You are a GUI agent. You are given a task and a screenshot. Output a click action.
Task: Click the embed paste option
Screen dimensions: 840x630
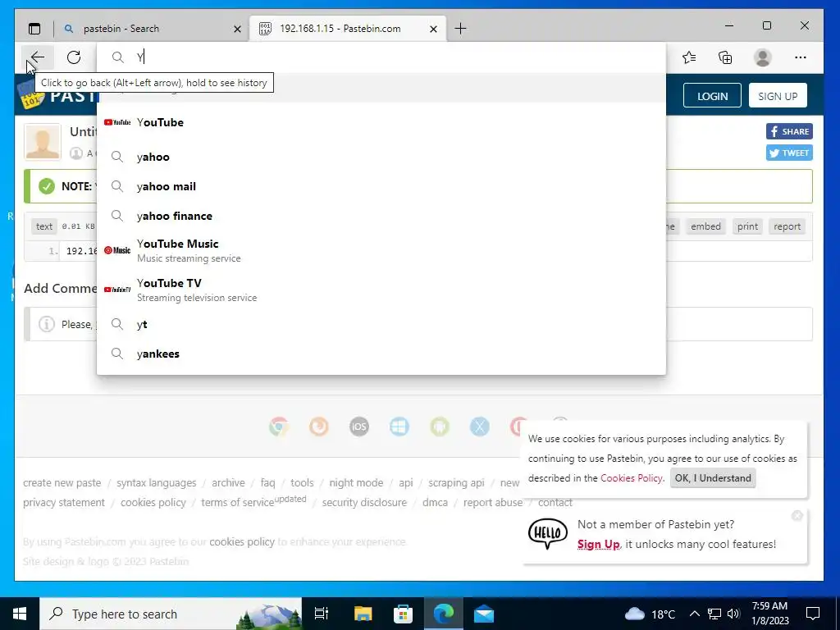[705, 226]
